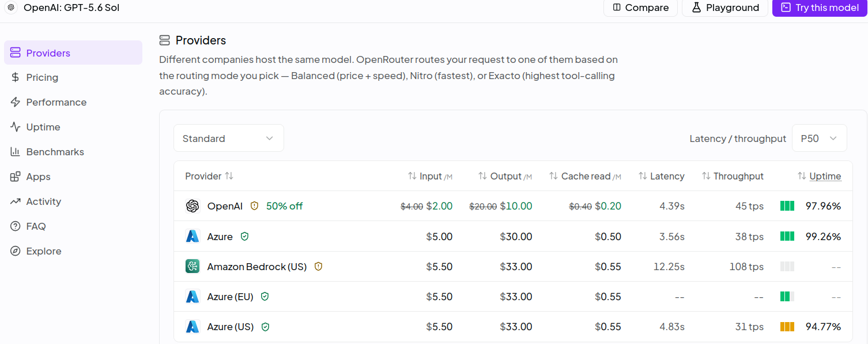Click the Azure (US) orange uptime bars
The image size is (868, 344).
(787, 326)
